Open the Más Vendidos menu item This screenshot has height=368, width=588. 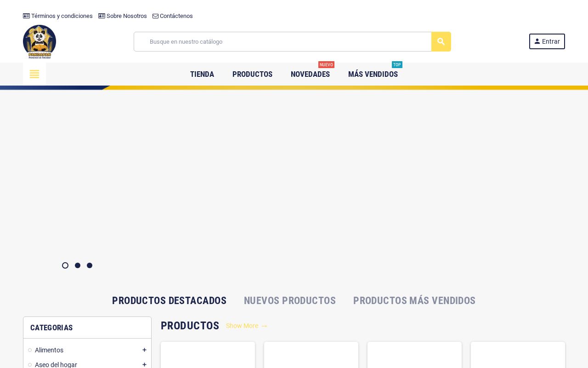point(373,74)
